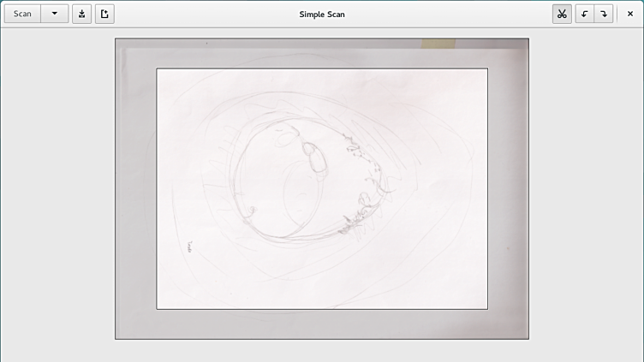Viewport: 644px width, 362px height.
Task: Click the bottom-left corner of crop rectangle
Action: pos(157,309)
